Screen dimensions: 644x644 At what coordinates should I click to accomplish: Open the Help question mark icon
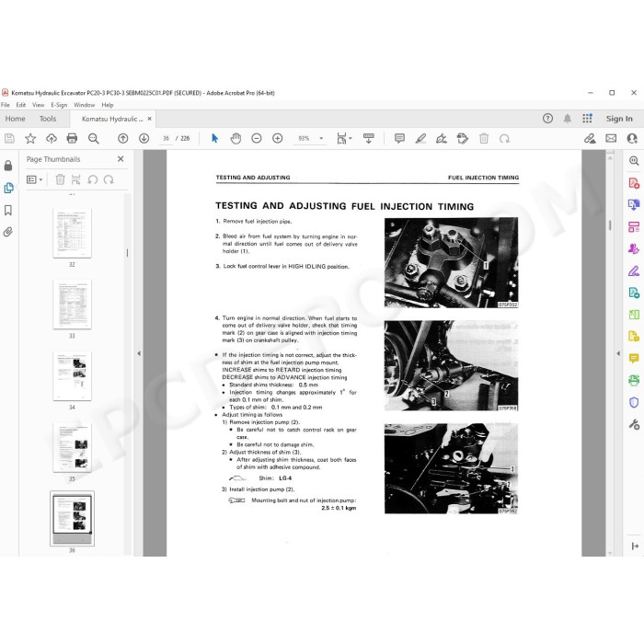[547, 119]
